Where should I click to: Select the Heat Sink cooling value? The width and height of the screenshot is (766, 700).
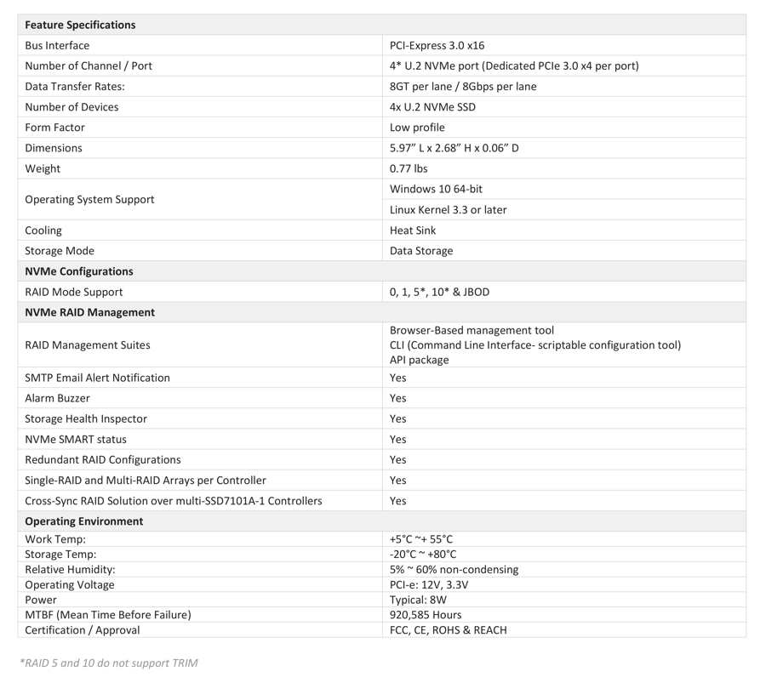coord(413,230)
